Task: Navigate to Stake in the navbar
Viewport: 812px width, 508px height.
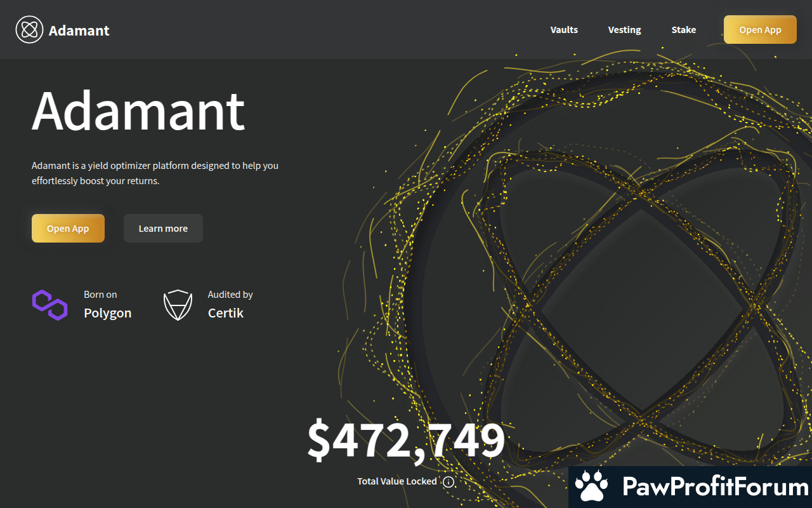Action: coord(683,30)
